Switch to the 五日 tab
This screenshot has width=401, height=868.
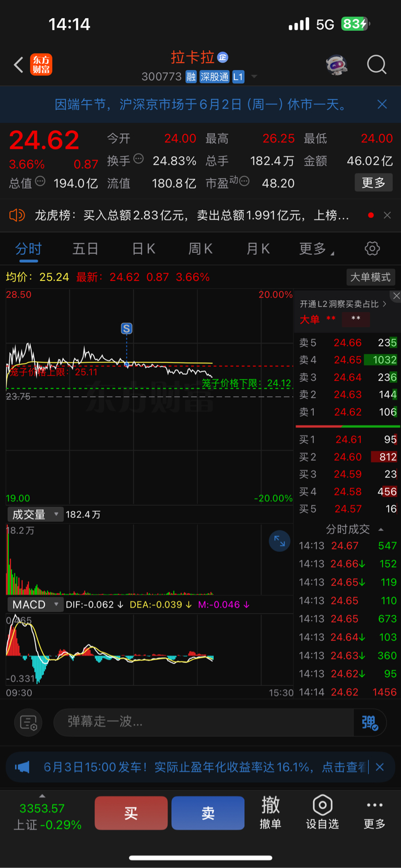85,249
